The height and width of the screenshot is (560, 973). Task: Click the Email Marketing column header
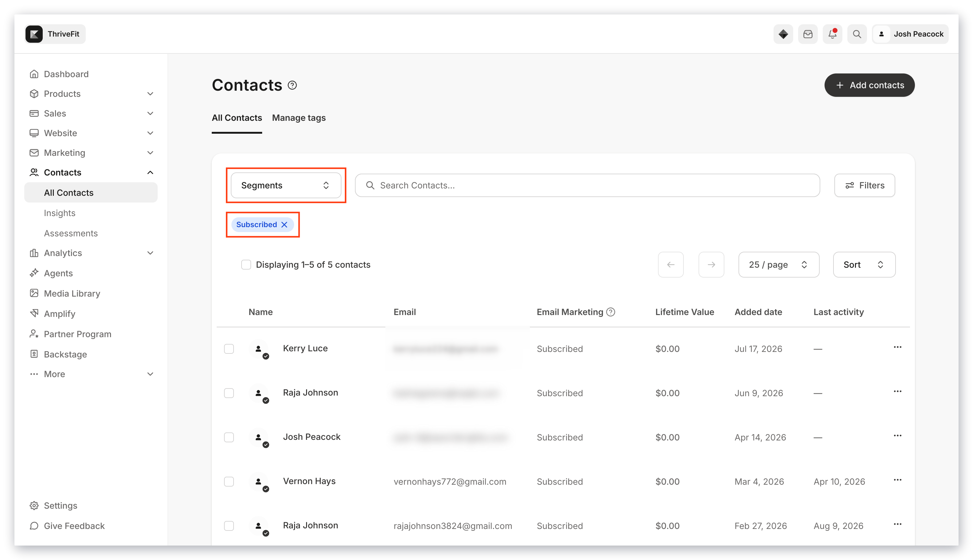pos(569,312)
